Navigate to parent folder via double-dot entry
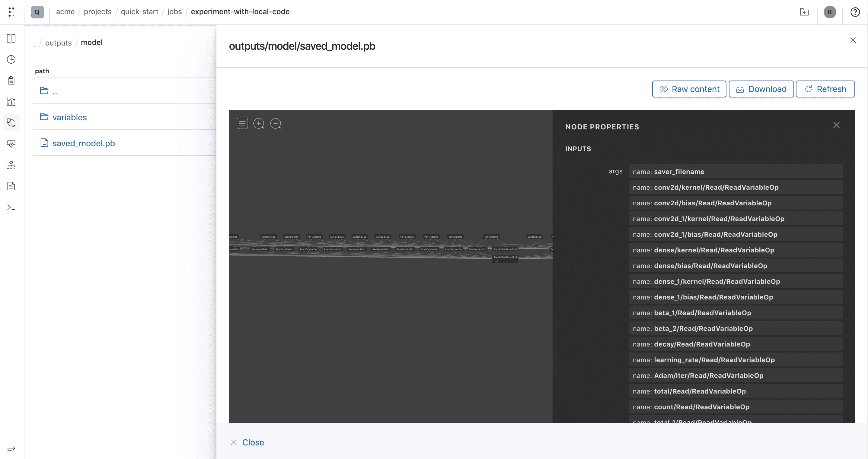The height and width of the screenshot is (459, 868). (55, 91)
